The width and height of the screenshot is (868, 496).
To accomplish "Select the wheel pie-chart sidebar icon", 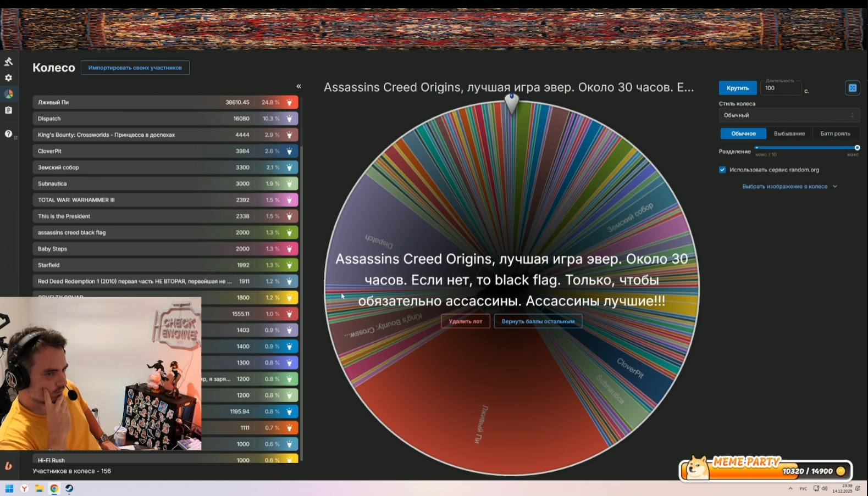I will (x=9, y=94).
